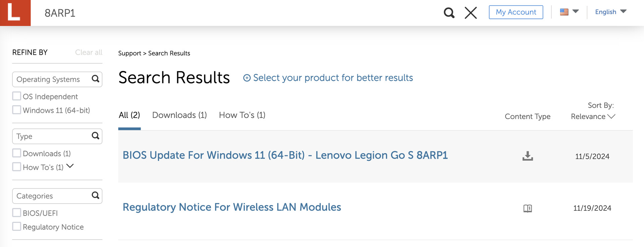Open the BIOS Update For Windows 11 link
This screenshot has width=644, height=247.
(x=285, y=155)
